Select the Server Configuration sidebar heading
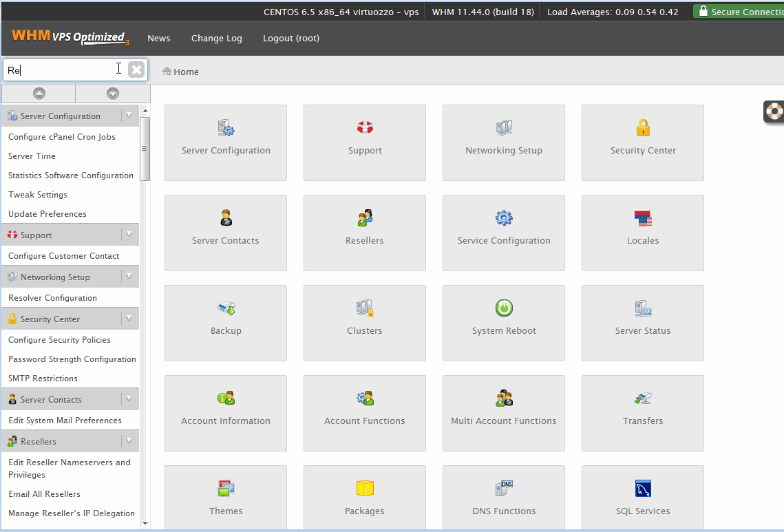This screenshot has width=784, height=532. 61,116
